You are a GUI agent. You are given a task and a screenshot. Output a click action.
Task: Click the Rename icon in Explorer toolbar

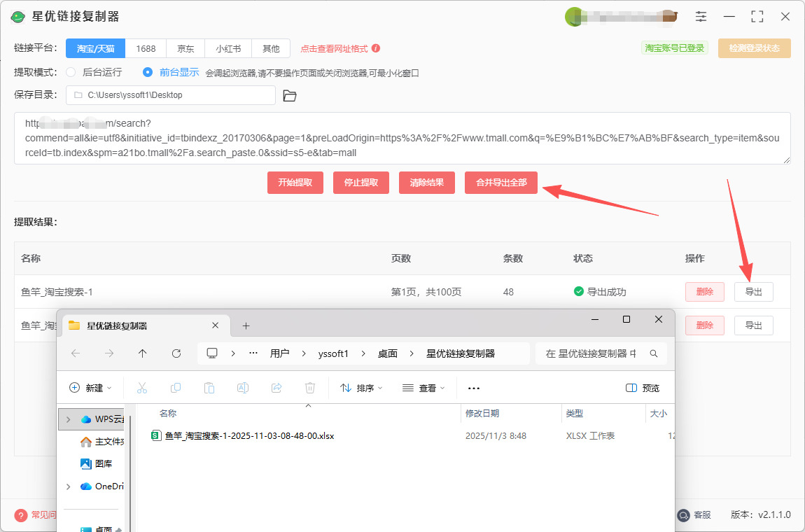pyautogui.click(x=243, y=388)
